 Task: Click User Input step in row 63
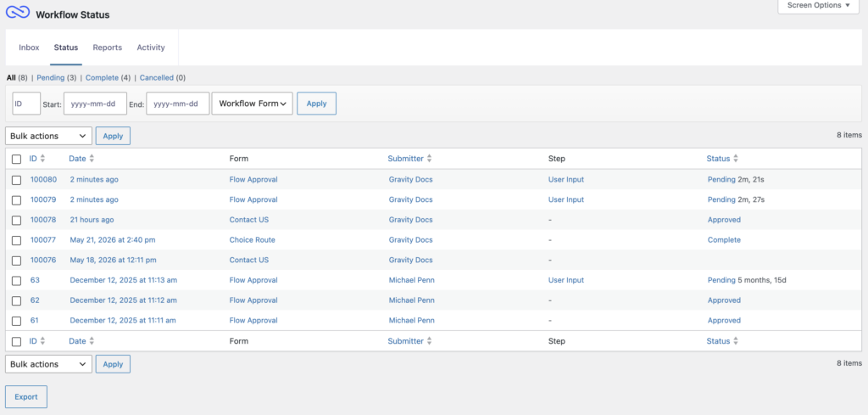coord(566,280)
